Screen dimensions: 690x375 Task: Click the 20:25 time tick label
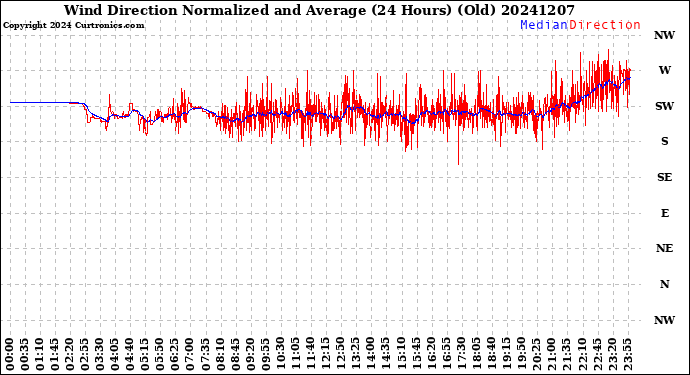click(537, 353)
